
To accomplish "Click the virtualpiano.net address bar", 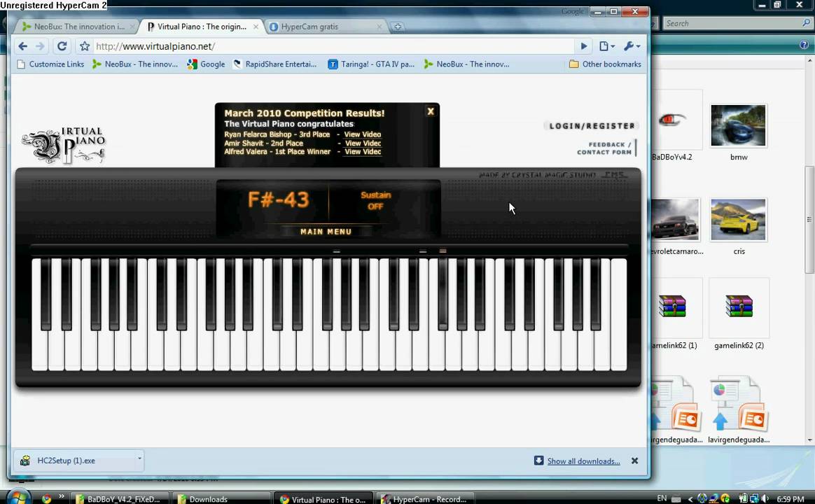I will (x=333, y=46).
